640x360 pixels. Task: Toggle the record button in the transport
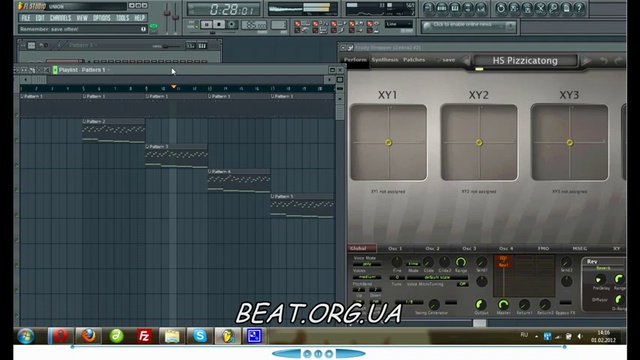pos(231,24)
